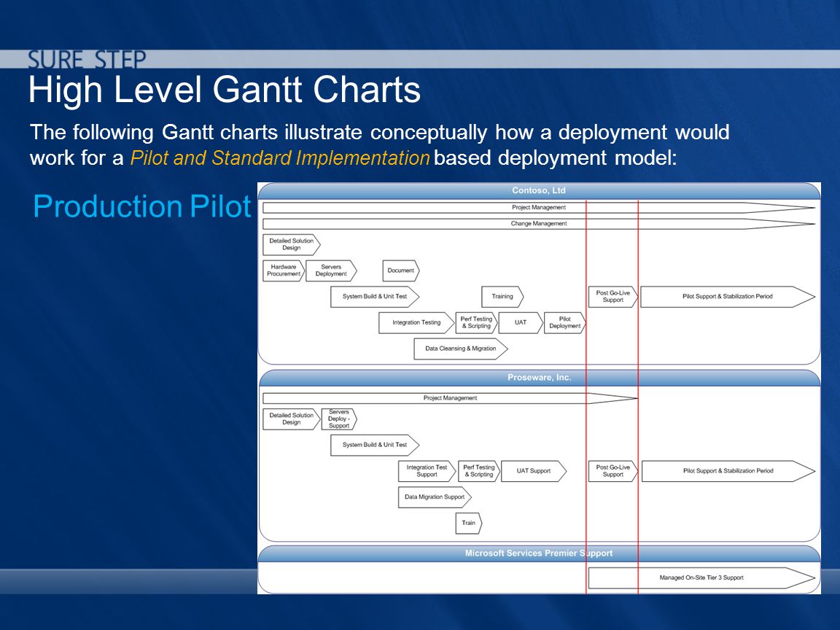Select the Integration Testing task
This screenshot has height=630, width=840.
point(416,323)
